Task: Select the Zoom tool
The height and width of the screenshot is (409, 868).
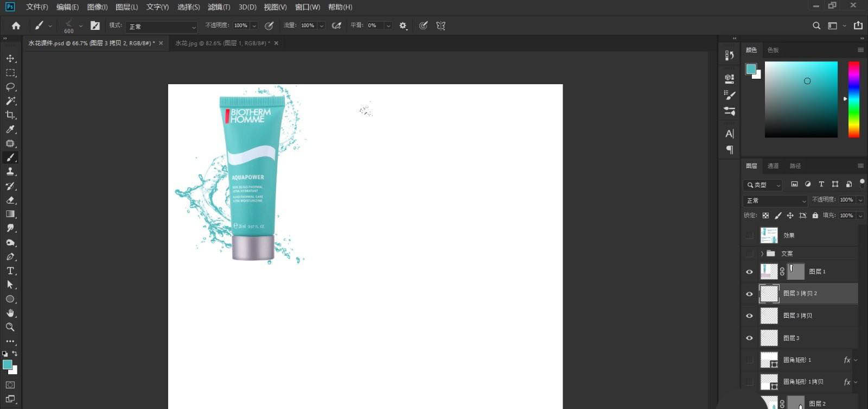Action: coord(10,327)
